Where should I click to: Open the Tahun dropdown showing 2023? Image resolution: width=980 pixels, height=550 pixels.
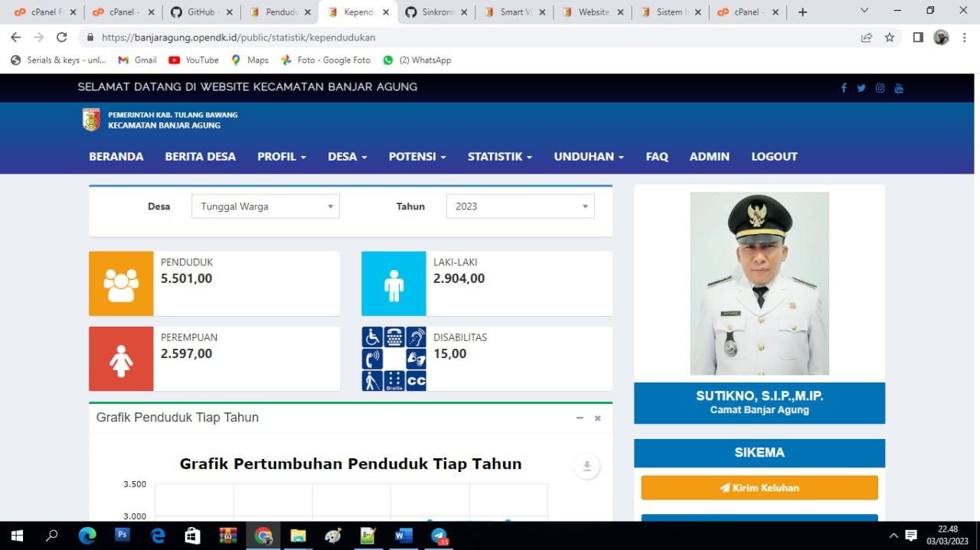pos(520,206)
